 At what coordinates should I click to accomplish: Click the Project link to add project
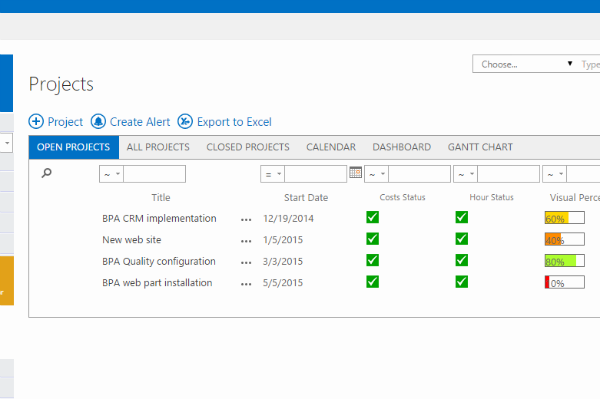pyautogui.click(x=65, y=122)
